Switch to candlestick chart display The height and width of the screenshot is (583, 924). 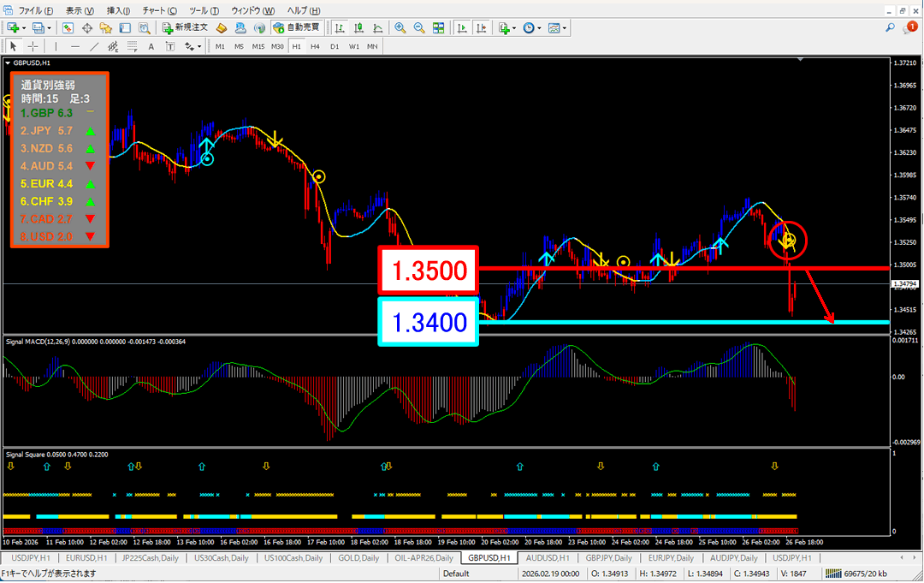coord(359,27)
